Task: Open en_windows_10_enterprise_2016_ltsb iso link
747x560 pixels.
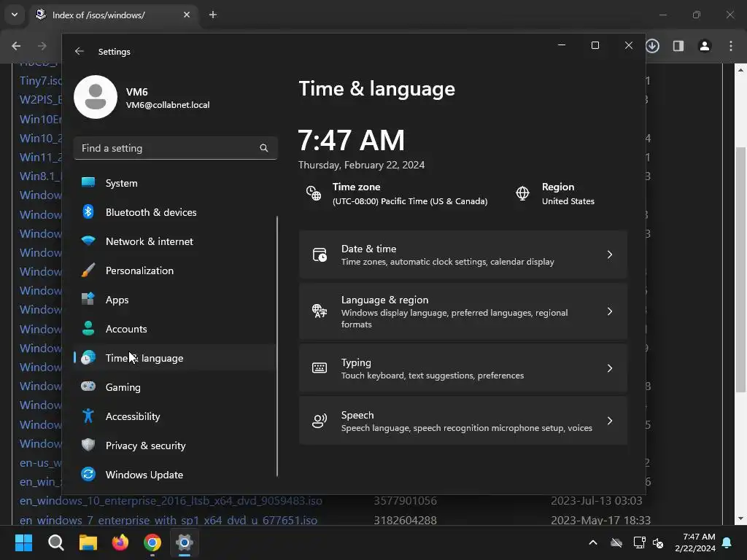Action: click(x=171, y=501)
